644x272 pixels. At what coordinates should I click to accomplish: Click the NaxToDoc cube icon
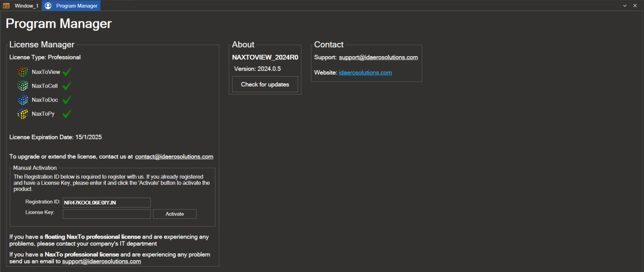[22, 100]
